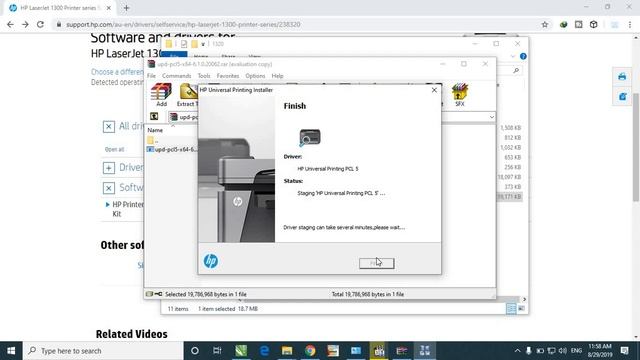Open the WinRAR archive path dropdown
The height and width of the screenshot is (360, 640).
click(x=491, y=117)
